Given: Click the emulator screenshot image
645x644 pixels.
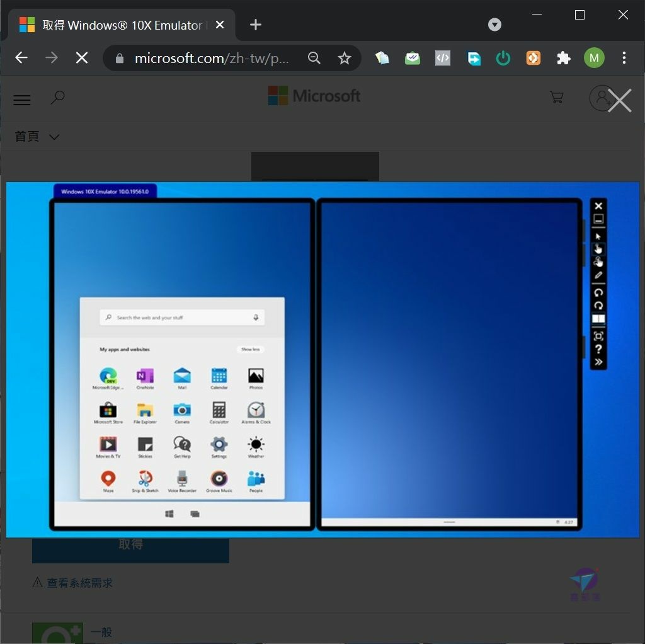Looking at the screenshot, I should click(x=322, y=360).
